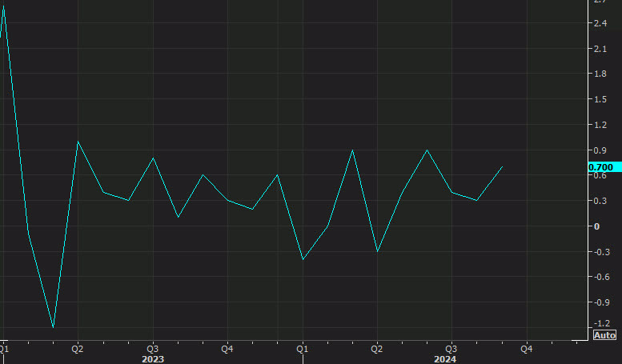Click the highlighted 0.700 last-value label
Screen dimensions: 622x364
tap(601, 167)
